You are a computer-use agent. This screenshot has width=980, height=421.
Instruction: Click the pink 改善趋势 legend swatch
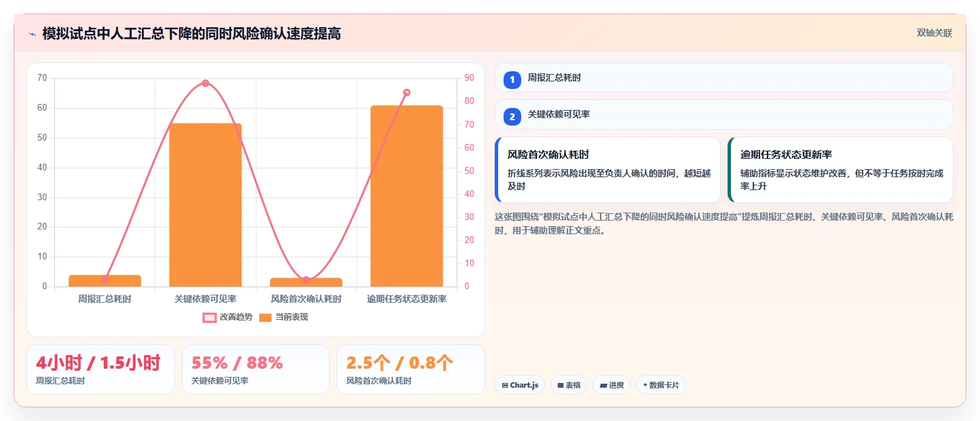[209, 317]
